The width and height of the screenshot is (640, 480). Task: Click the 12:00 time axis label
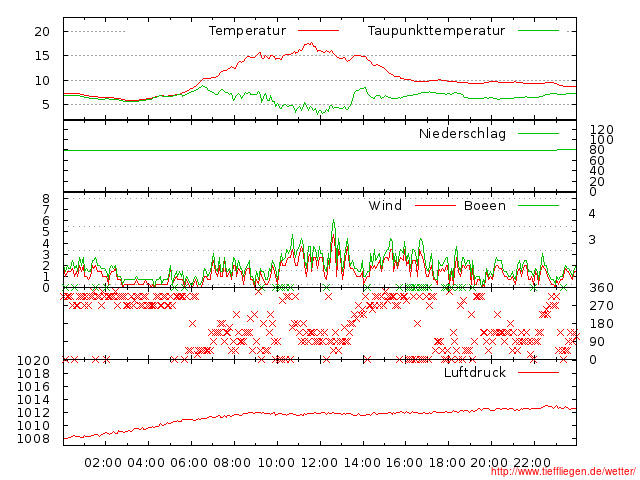[319, 463]
